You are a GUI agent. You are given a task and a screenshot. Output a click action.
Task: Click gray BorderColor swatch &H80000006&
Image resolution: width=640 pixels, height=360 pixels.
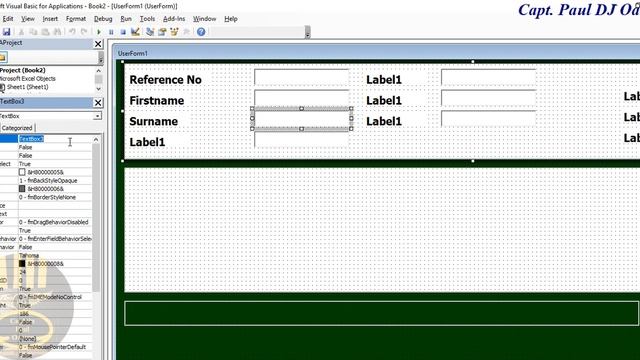(x=22, y=189)
